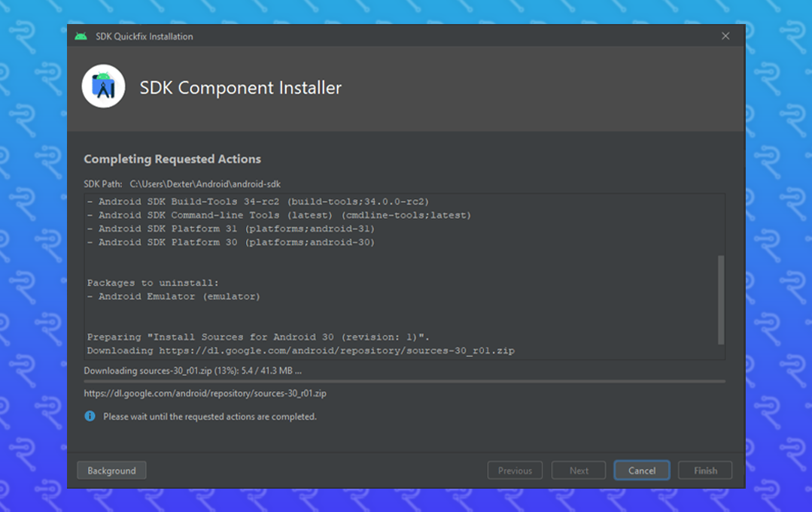Click the Cancel button
Viewport: 812px width, 512px height.
tap(641, 470)
